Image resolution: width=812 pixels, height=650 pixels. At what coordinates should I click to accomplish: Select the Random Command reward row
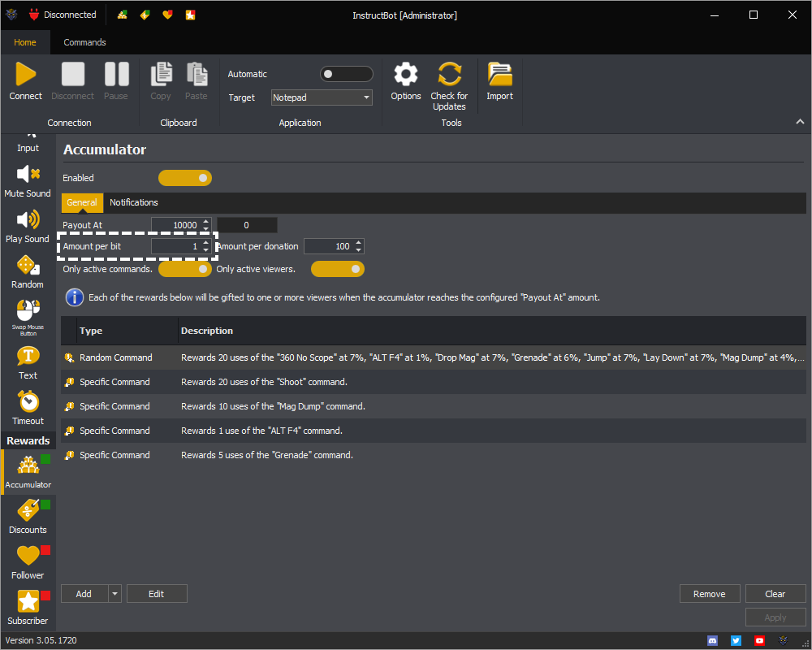tap(434, 357)
